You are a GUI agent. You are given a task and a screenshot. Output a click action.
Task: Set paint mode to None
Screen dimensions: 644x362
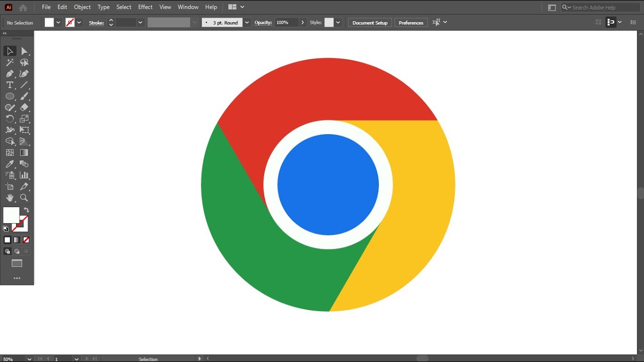(26, 240)
